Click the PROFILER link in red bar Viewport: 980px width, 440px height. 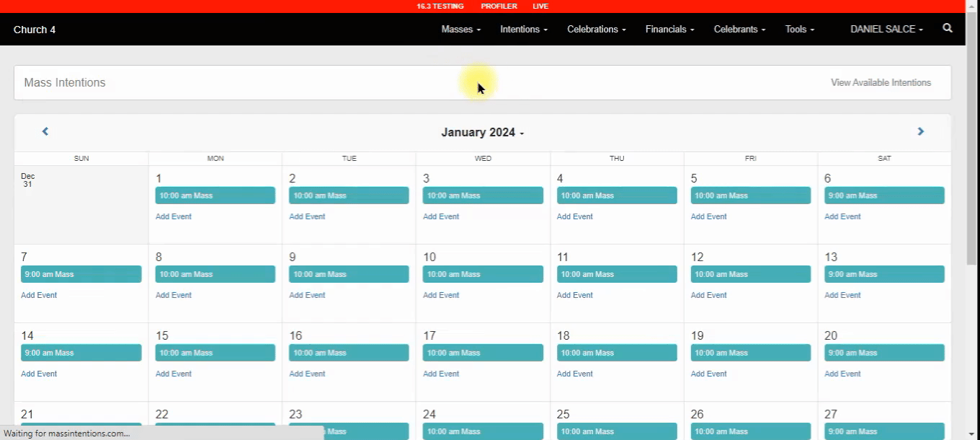[499, 6]
